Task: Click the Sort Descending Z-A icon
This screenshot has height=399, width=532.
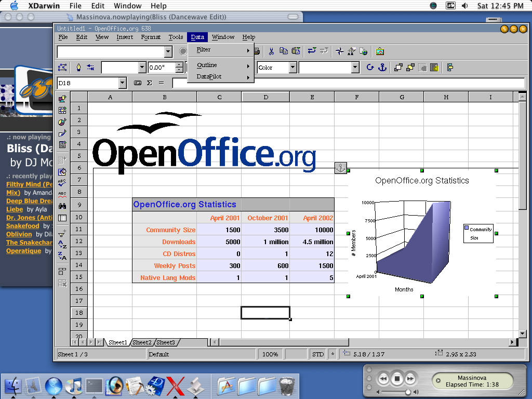Action: click(62, 256)
